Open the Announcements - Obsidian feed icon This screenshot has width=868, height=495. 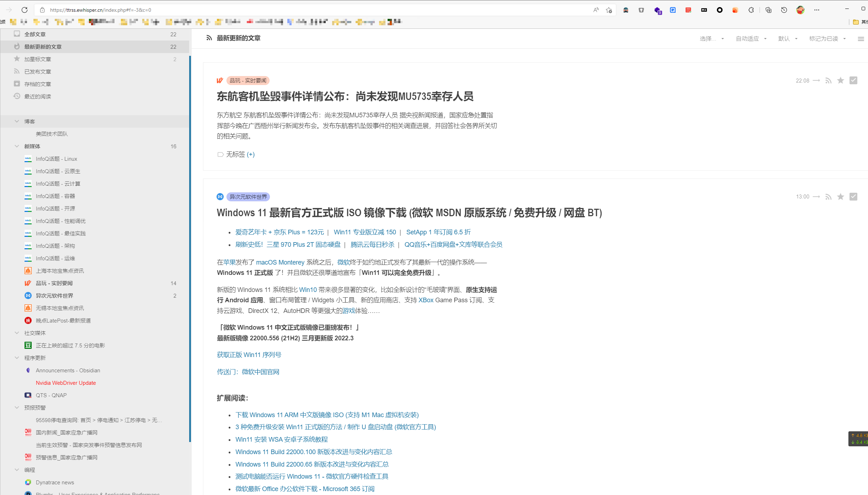pos(28,370)
